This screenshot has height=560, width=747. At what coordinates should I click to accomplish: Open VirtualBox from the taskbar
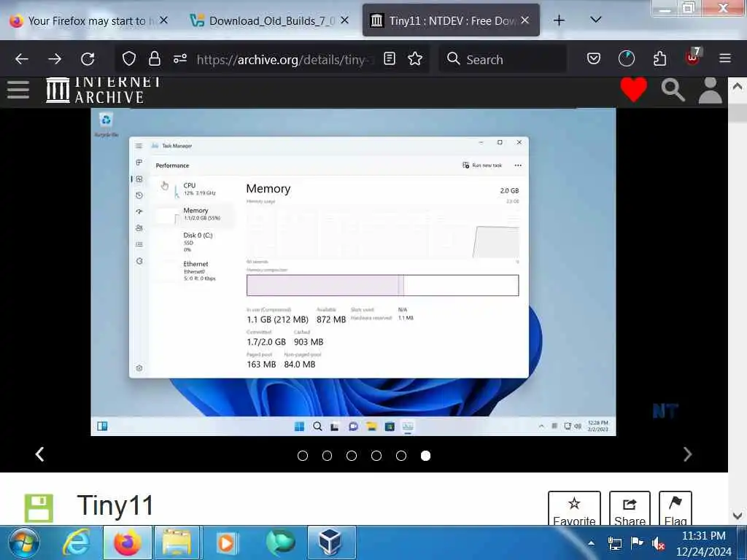(x=330, y=542)
